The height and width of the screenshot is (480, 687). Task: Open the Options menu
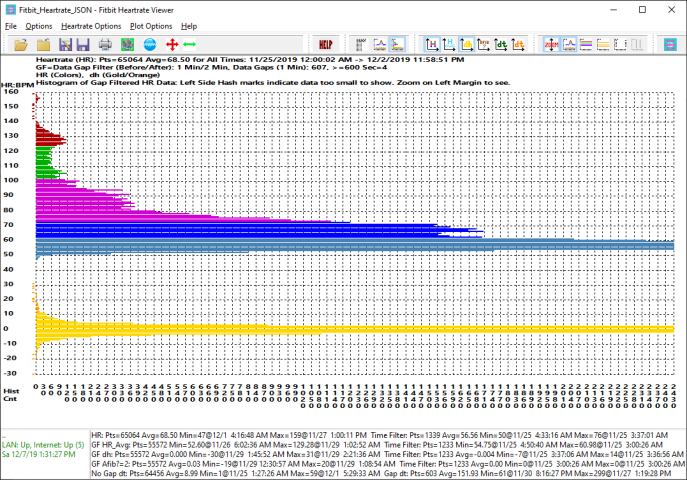pyautogui.click(x=39, y=26)
